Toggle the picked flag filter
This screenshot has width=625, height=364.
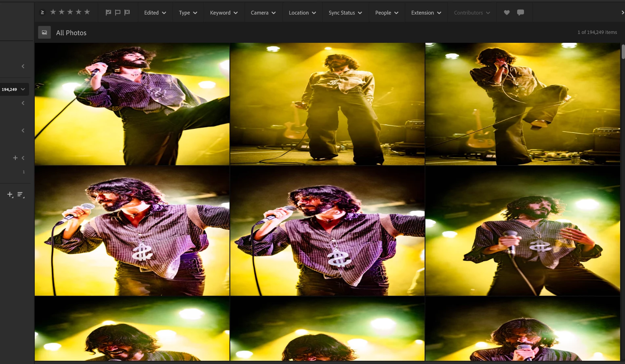(108, 13)
